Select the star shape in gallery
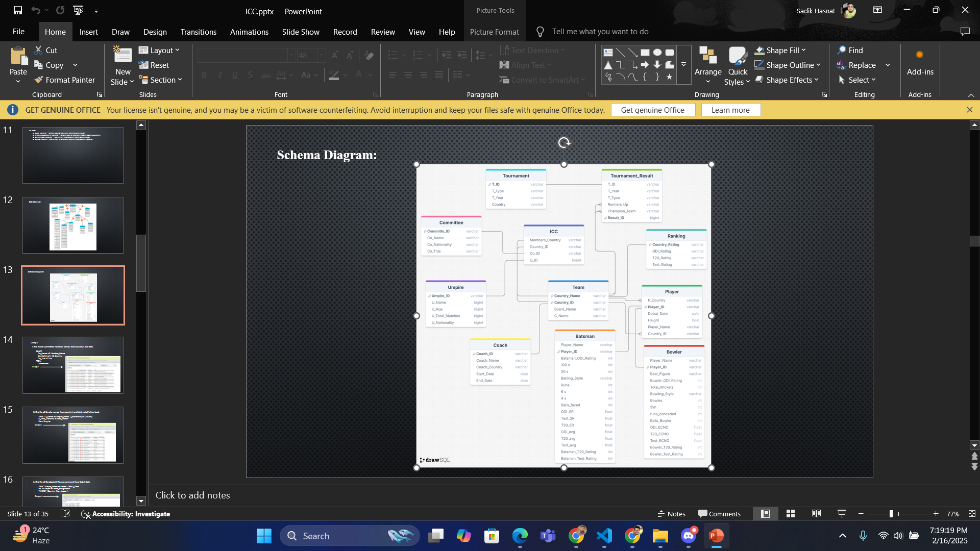 pos(670,77)
